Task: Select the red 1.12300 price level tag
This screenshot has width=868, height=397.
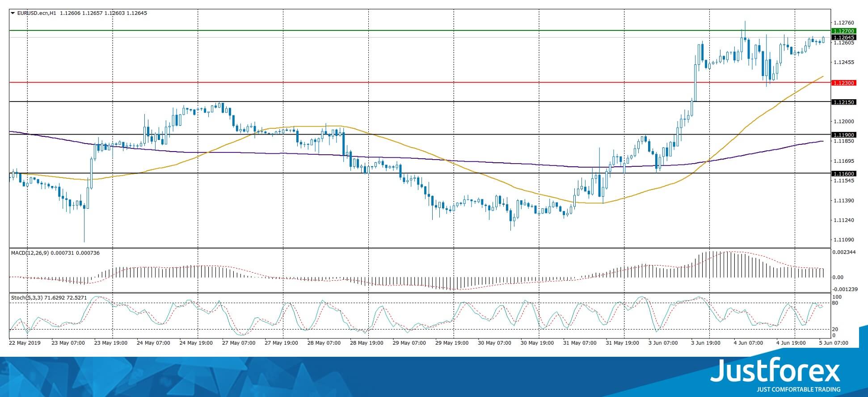Action: pos(843,83)
